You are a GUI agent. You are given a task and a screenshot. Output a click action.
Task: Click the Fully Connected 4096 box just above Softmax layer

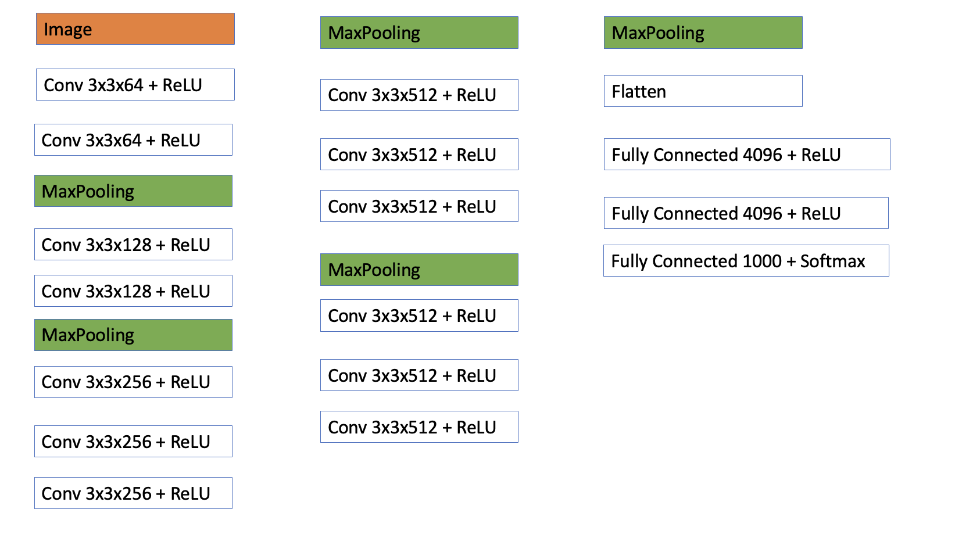click(x=746, y=213)
